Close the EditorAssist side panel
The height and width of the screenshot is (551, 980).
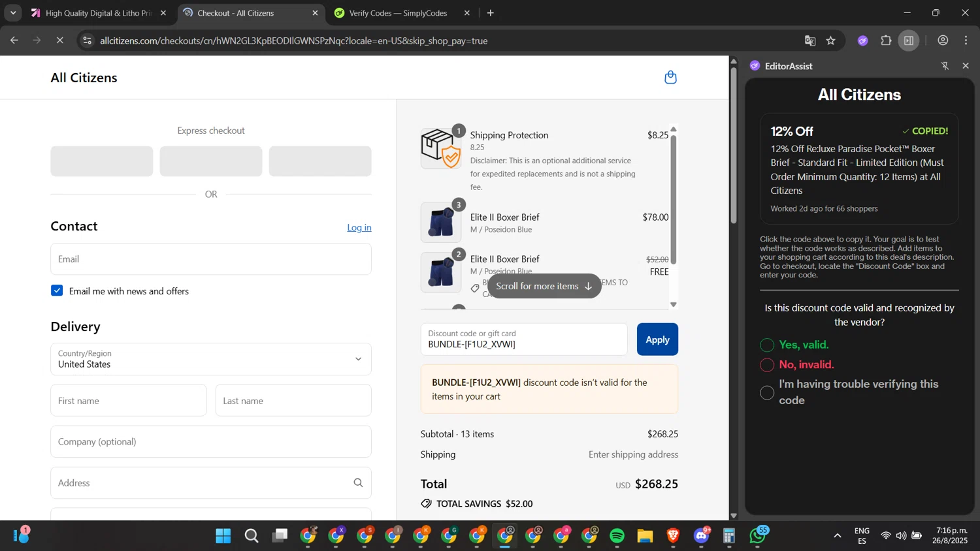coord(966,66)
